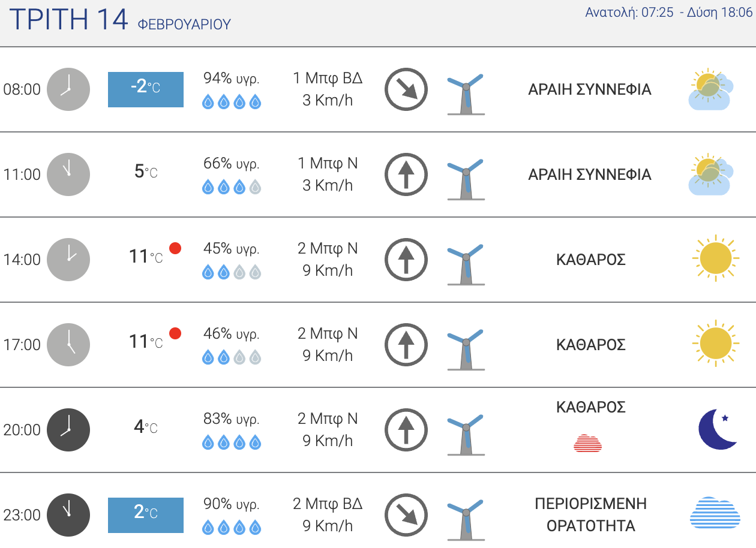Click the red striped cloud warning icon

[x=588, y=443]
